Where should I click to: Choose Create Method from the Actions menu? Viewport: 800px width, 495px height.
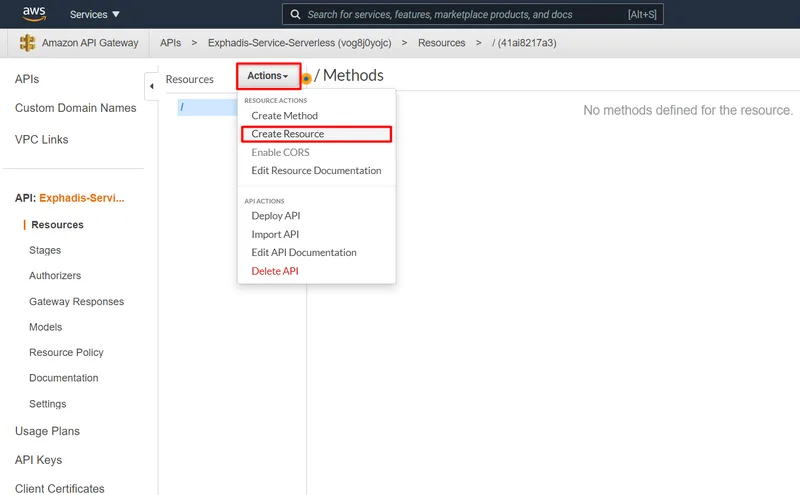click(284, 116)
